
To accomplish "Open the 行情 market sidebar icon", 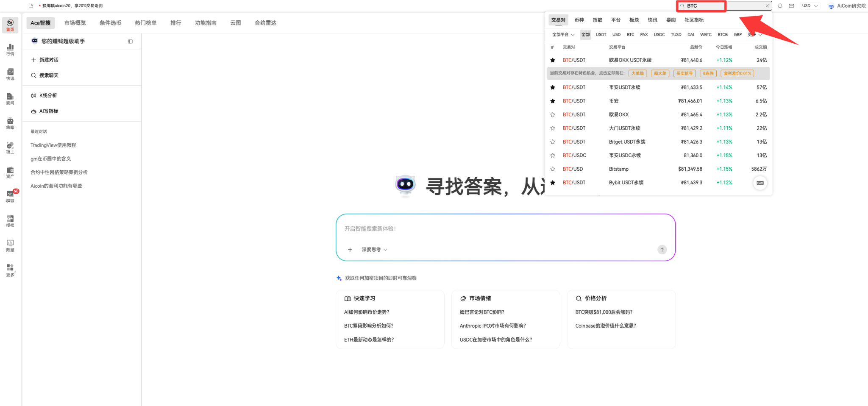I will click(10, 50).
